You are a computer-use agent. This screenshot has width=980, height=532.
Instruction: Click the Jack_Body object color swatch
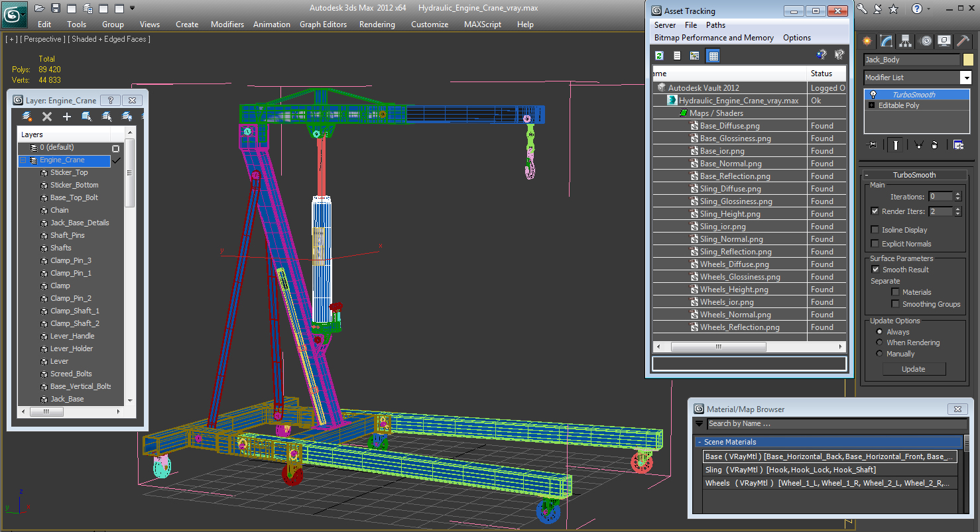(x=968, y=60)
